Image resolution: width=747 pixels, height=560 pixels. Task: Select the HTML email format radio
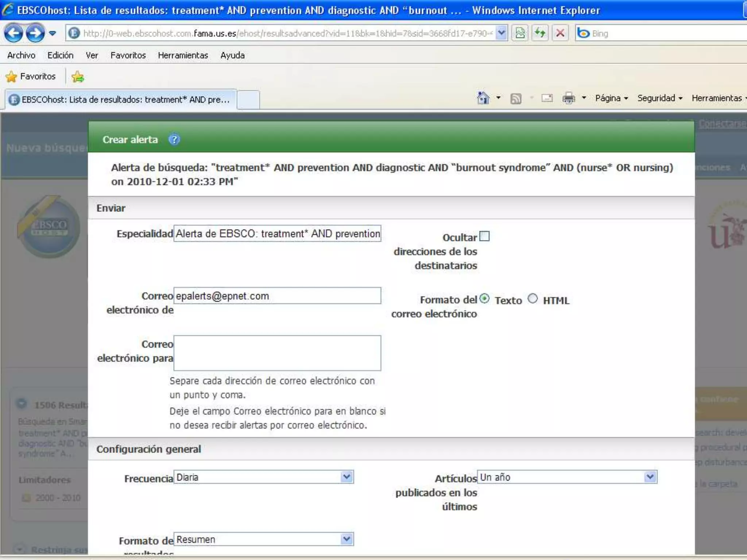click(x=533, y=299)
